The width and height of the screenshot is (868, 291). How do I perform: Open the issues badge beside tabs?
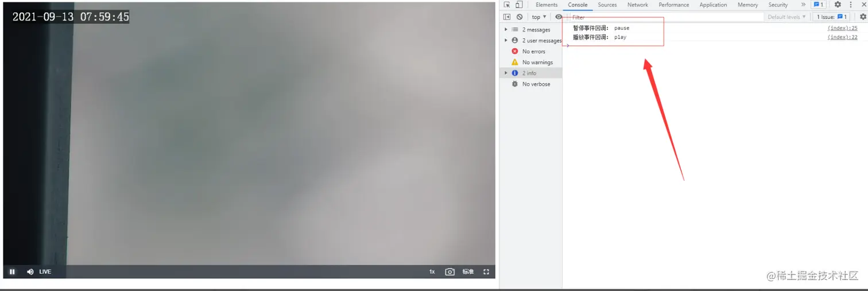coord(819,5)
